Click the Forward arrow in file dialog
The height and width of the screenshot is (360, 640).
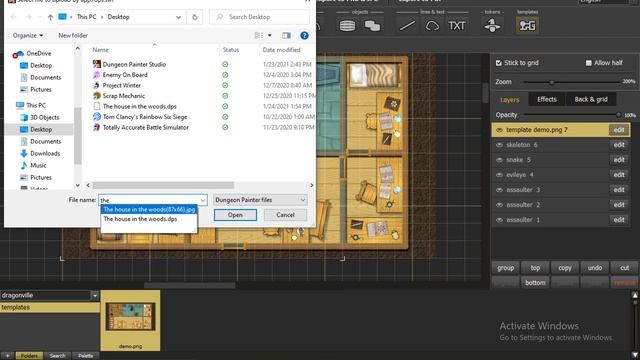point(29,17)
